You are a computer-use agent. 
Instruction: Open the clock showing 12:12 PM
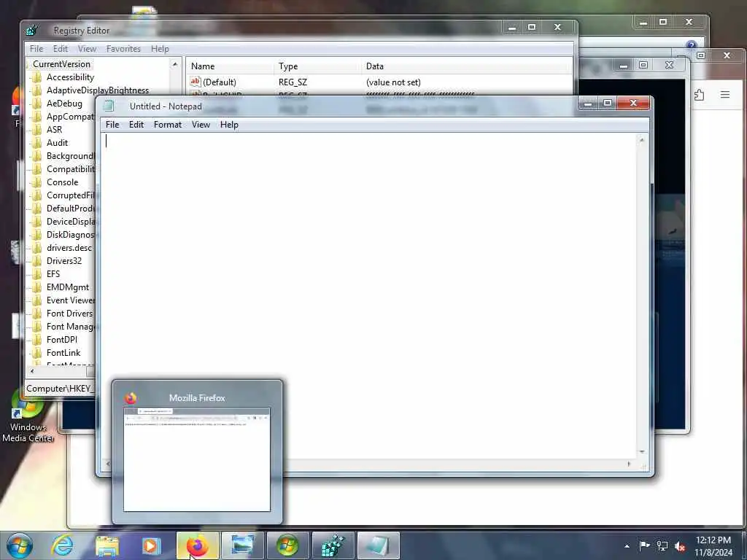[x=713, y=546]
